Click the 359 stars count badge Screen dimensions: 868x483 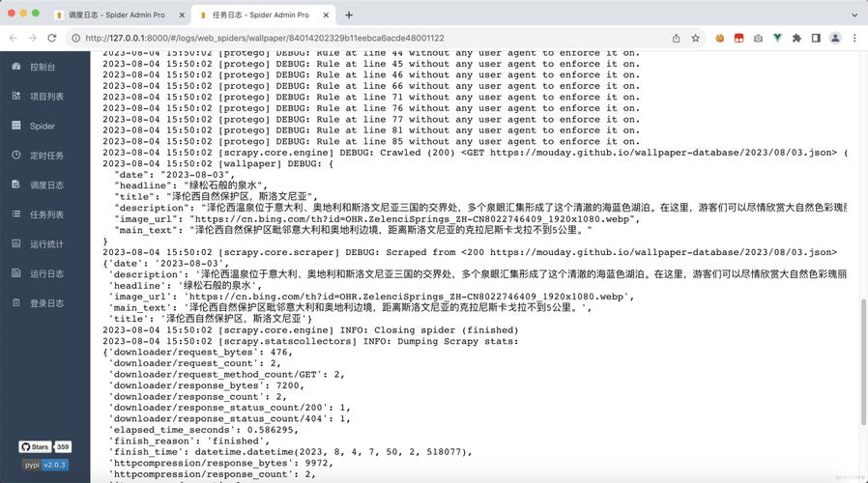click(63, 446)
